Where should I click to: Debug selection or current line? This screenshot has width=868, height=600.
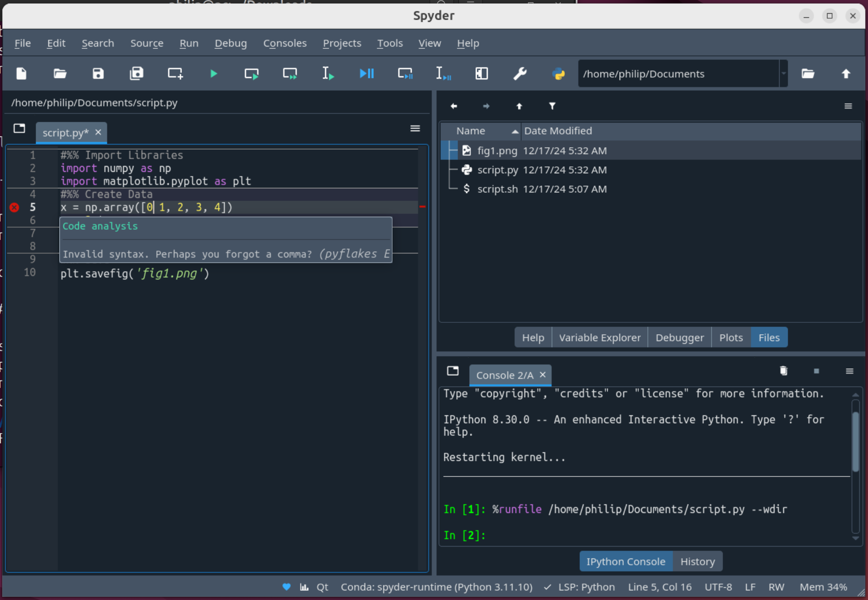point(443,73)
